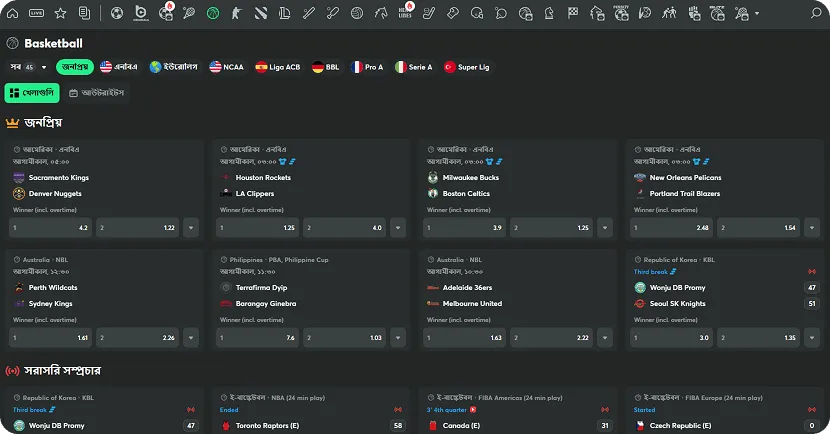Select the Tennis racket sport icon
830x434 pixels.
tap(189, 13)
